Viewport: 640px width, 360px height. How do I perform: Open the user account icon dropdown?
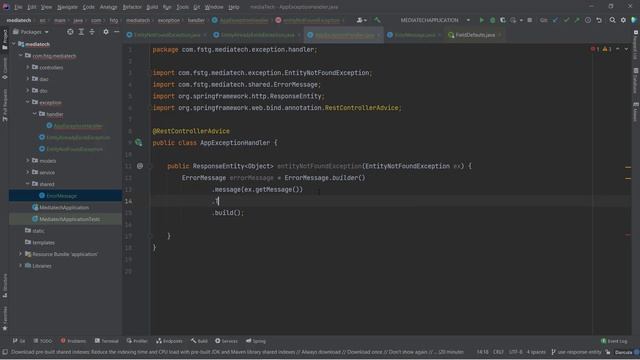coord(361,20)
